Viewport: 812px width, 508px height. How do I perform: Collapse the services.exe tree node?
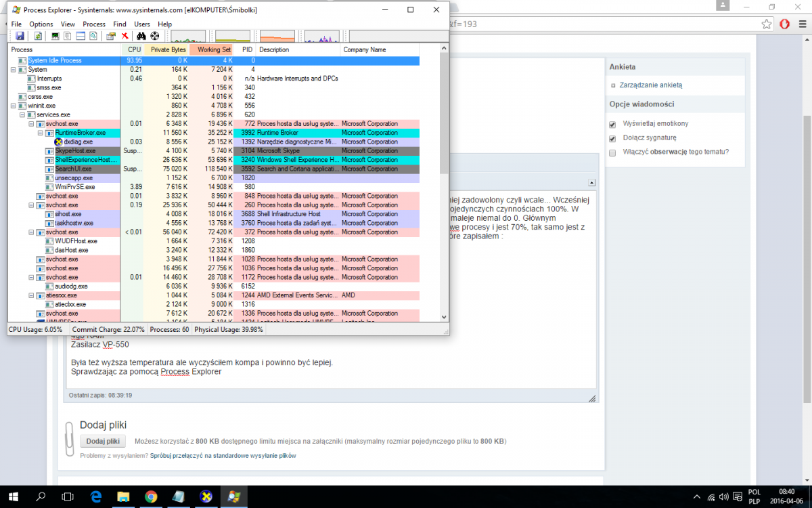coord(22,115)
